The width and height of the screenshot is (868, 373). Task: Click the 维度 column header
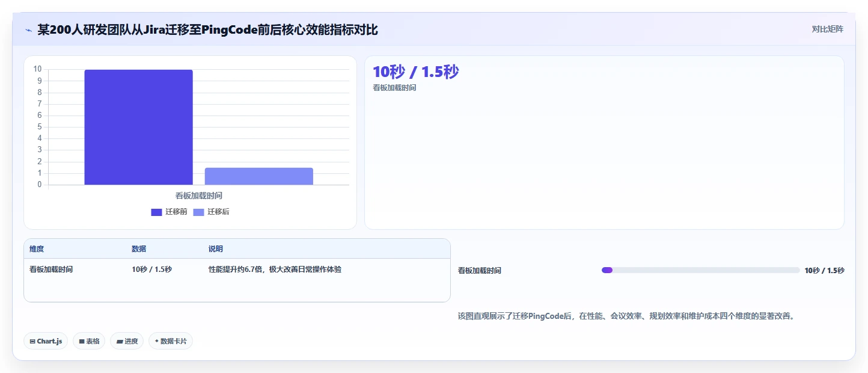(x=37, y=249)
